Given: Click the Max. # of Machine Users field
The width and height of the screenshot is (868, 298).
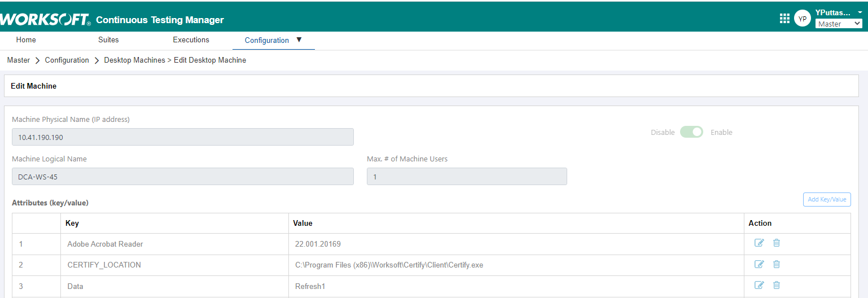Looking at the screenshot, I should tap(467, 177).
